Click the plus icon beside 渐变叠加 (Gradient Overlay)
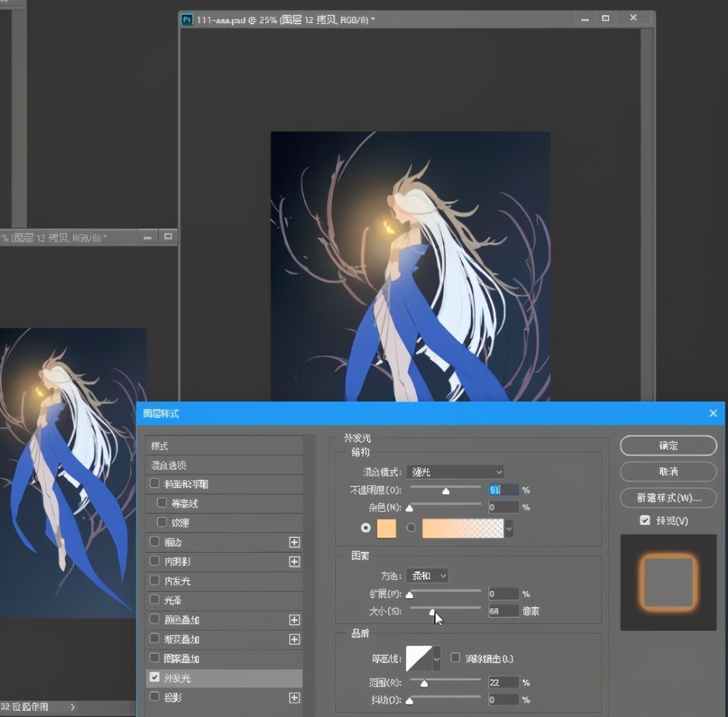The width and height of the screenshot is (728, 717). pos(294,639)
